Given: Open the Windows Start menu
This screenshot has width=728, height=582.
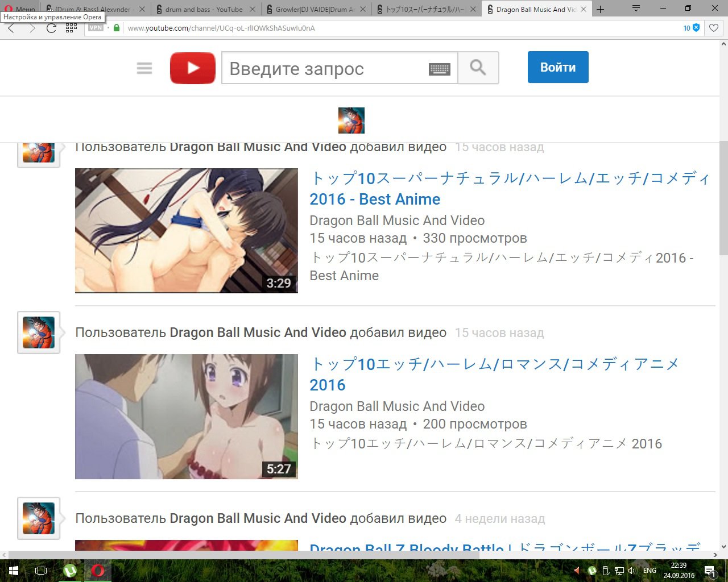Looking at the screenshot, I should (x=14, y=571).
